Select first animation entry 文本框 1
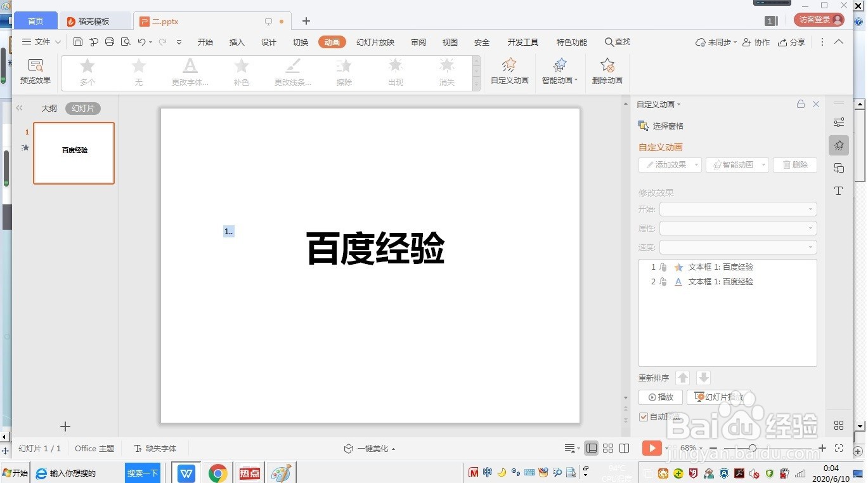Image resolution: width=868 pixels, height=483 pixels. tap(727, 267)
